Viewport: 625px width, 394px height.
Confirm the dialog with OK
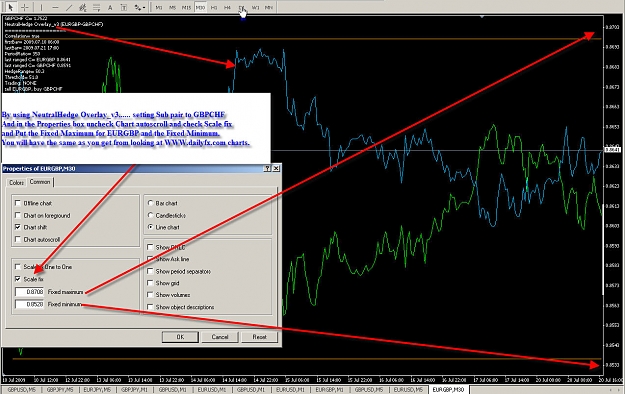click(x=180, y=337)
